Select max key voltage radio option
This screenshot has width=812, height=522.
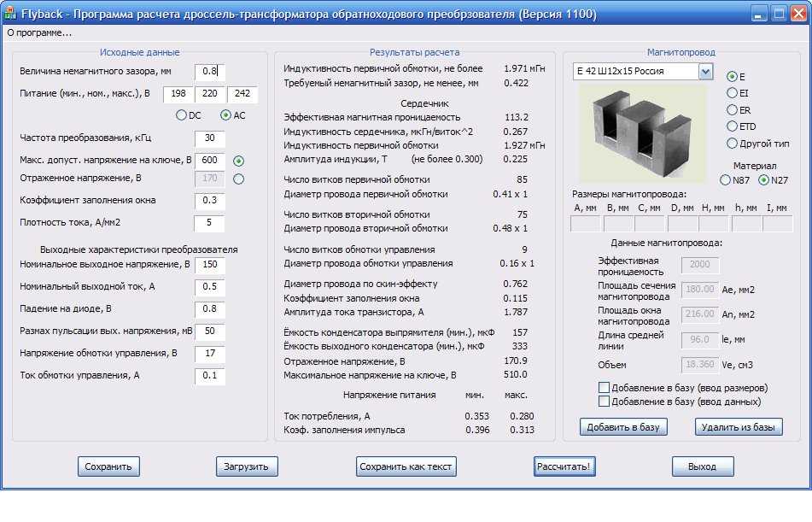(238, 161)
